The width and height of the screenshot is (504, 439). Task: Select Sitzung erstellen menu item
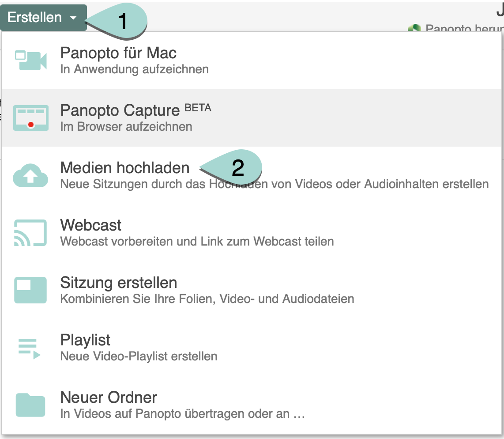click(x=118, y=283)
